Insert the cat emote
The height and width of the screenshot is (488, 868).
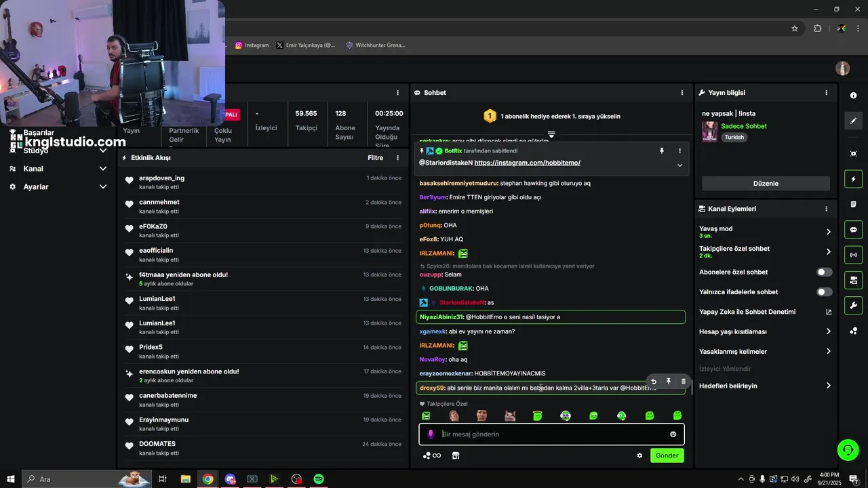click(510, 415)
